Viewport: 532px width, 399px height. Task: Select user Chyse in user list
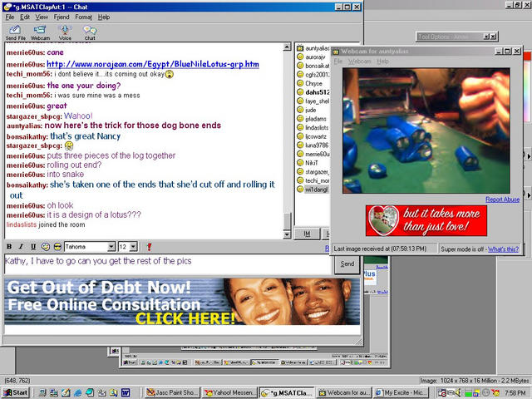[309, 83]
